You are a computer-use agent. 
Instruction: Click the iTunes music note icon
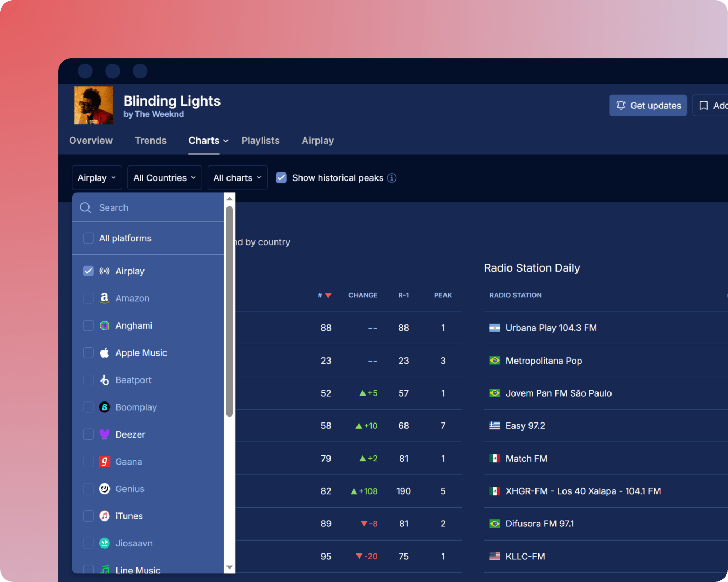(105, 516)
